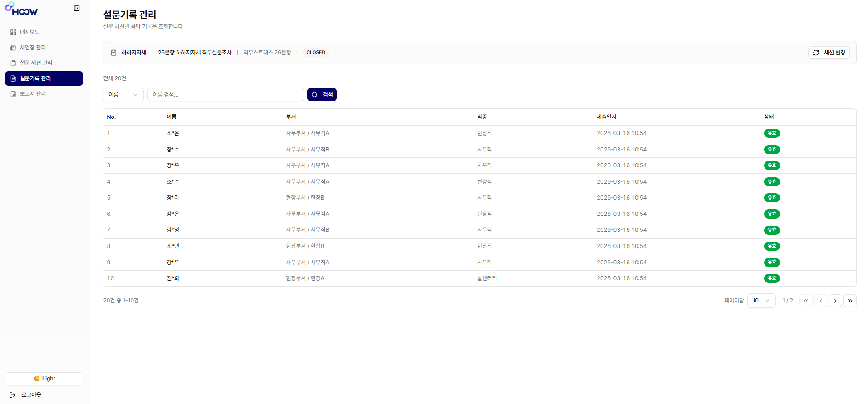Select the row for 조*연

(x=480, y=246)
